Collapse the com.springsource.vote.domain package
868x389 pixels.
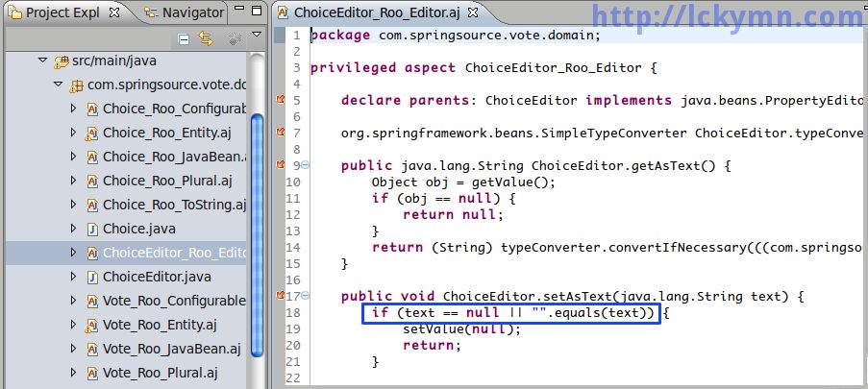click(x=58, y=85)
